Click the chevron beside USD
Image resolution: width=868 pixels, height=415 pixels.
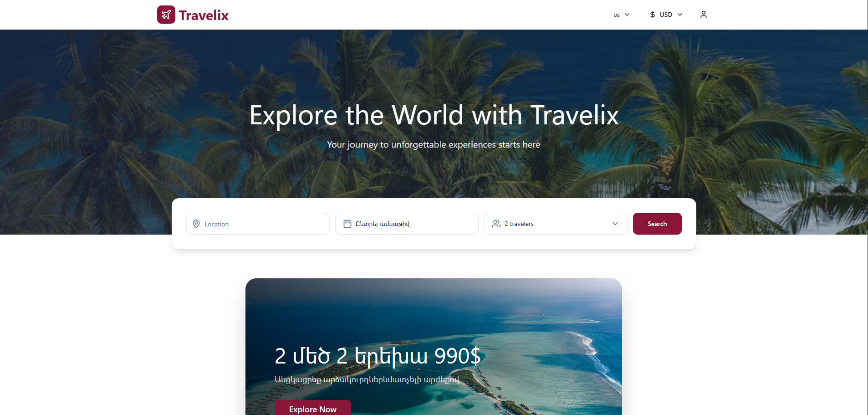coord(680,15)
